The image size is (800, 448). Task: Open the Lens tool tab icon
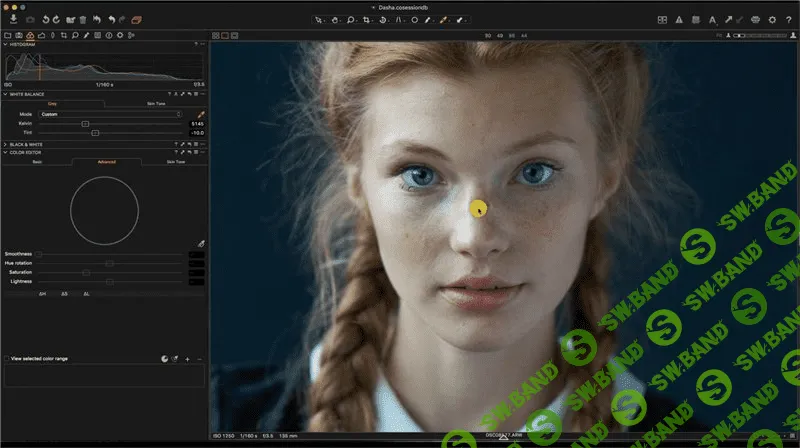53,35
